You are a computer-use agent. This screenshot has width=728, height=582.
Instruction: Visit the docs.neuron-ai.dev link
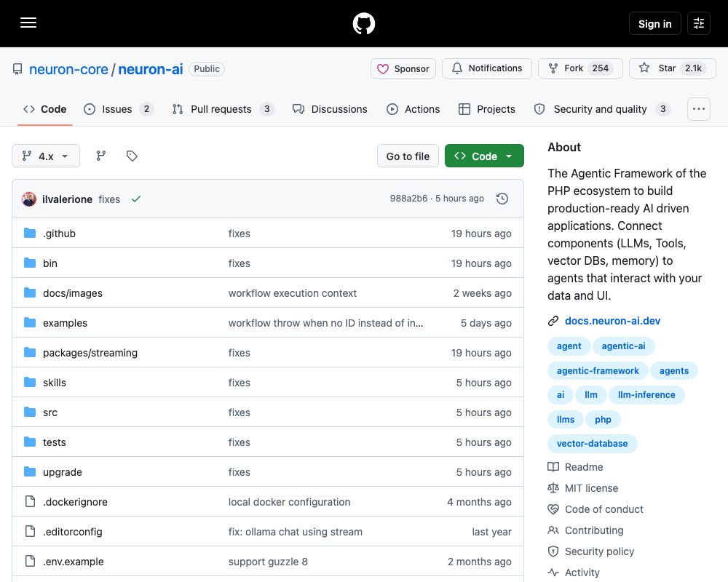pos(612,321)
